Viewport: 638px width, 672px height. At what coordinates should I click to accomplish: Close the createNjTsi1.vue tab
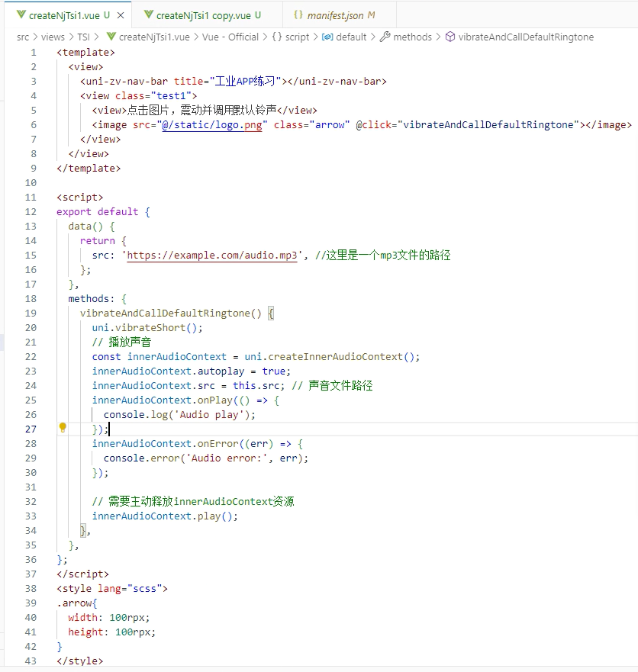121,15
